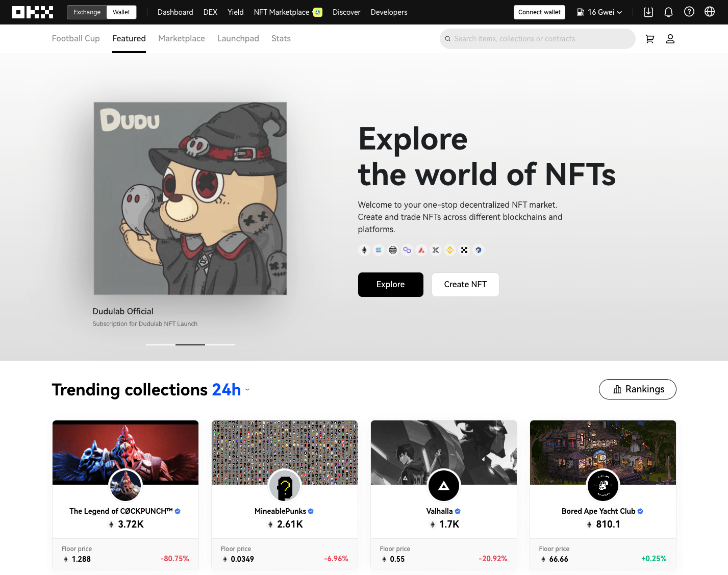Click the Dudu featured NFT artwork

(190, 198)
